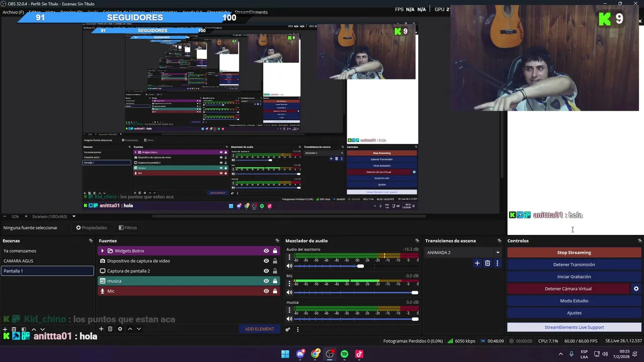This screenshot has width=644, height=362.
Task: Open OBS icon in the taskbar
Action: point(330,354)
